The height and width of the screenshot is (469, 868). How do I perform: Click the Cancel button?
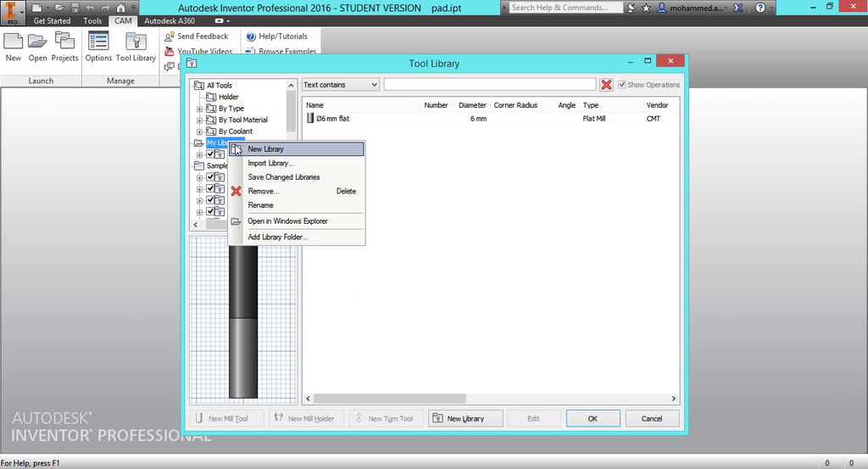click(x=652, y=419)
